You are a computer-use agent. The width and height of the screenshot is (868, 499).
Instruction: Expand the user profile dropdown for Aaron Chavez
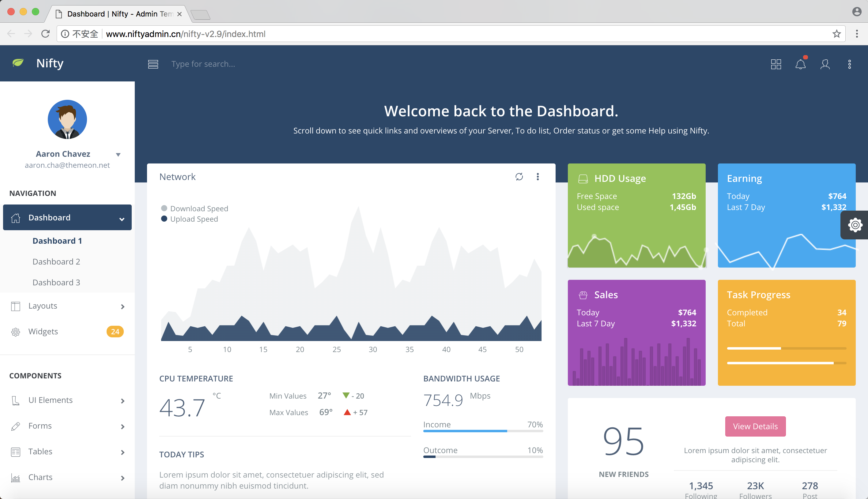pos(117,154)
